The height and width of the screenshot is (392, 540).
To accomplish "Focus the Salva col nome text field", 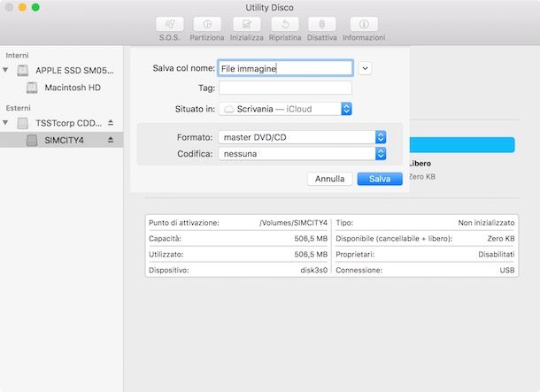I will tap(285, 67).
